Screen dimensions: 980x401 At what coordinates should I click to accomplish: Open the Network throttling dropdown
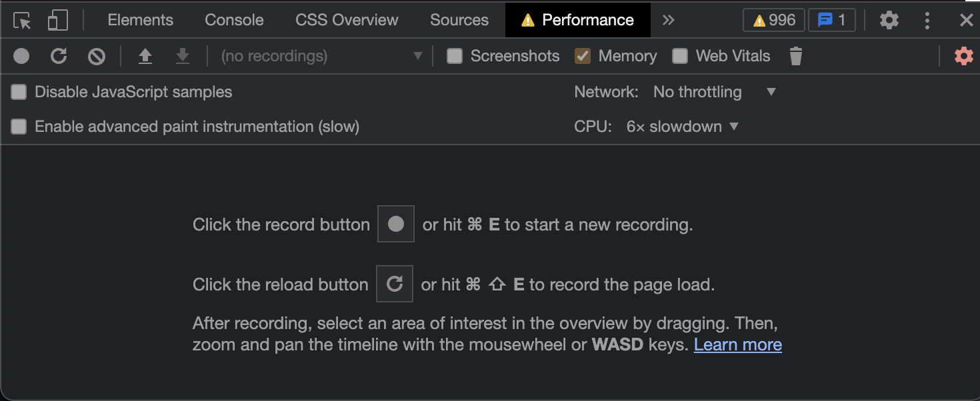point(715,92)
